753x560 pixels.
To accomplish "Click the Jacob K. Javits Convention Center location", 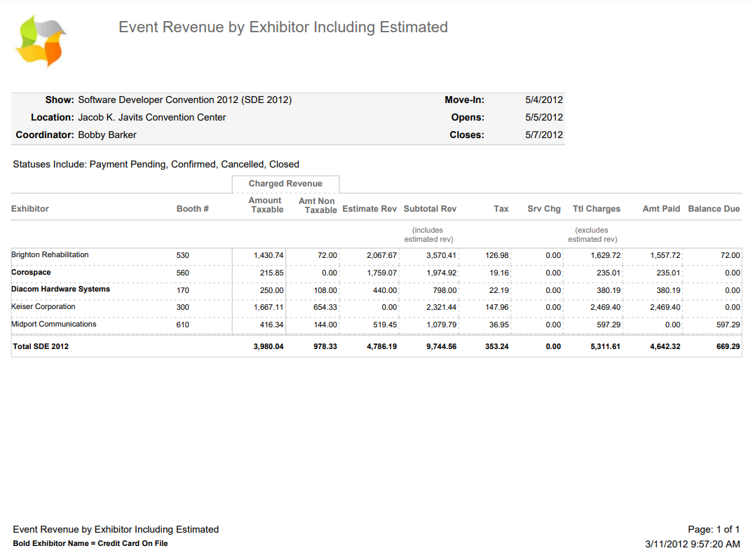I will pyautogui.click(x=151, y=118).
